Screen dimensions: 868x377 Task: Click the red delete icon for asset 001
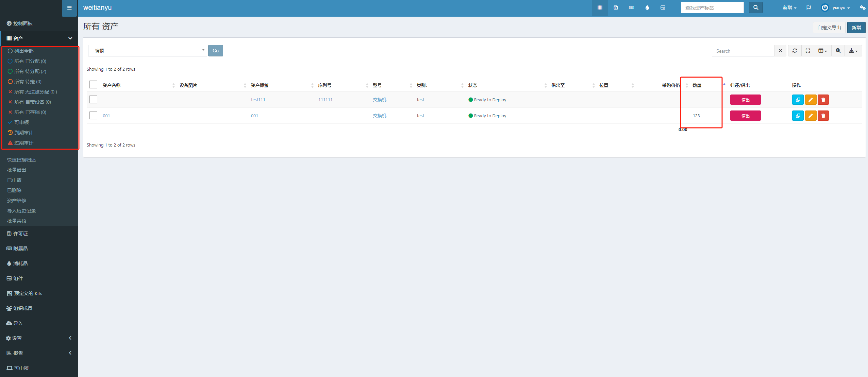click(823, 116)
